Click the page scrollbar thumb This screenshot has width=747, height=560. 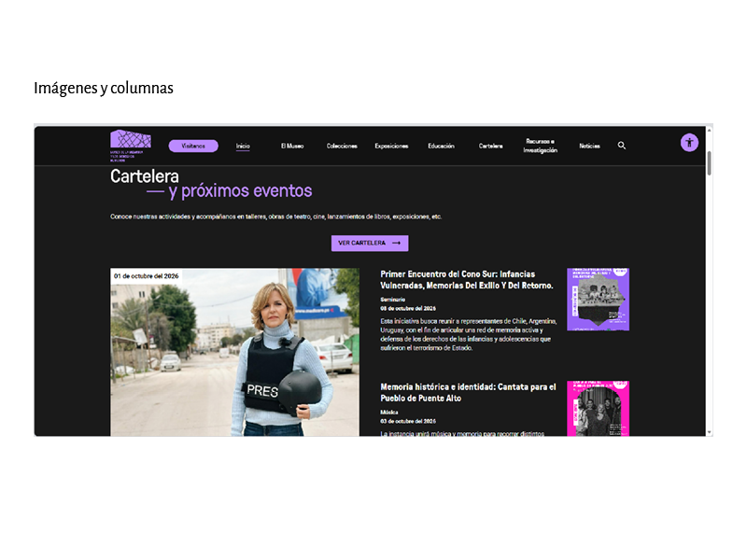click(x=710, y=162)
